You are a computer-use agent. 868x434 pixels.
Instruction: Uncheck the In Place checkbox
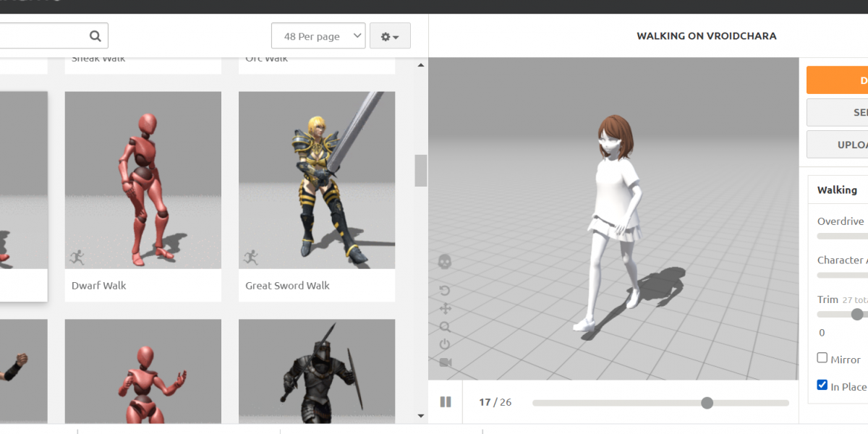(x=822, y=385)
